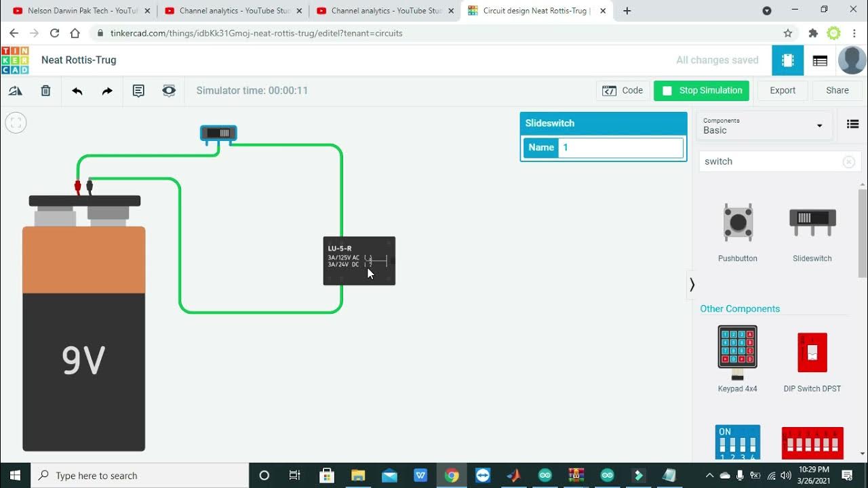This screenshot has height=488, width=868.
Task: Redo the last action
Action: (107, 91)
